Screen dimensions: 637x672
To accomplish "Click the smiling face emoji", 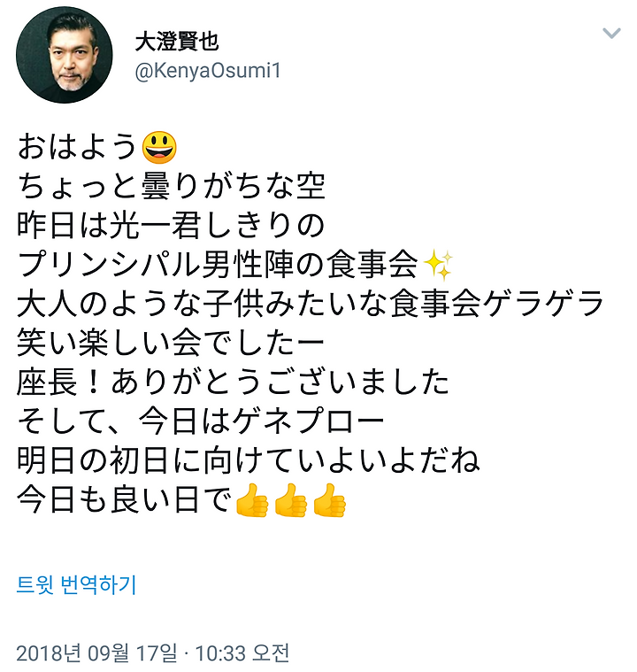I will coord(159,148).
